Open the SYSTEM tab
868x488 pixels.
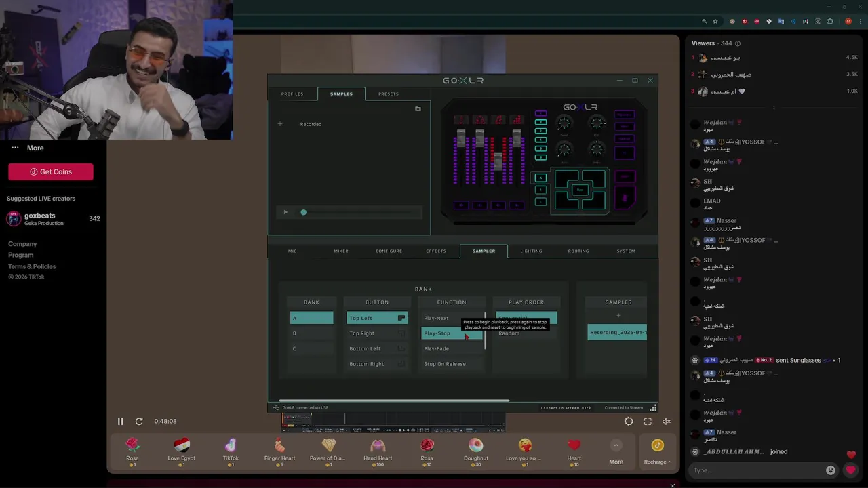tap(626, 251)
